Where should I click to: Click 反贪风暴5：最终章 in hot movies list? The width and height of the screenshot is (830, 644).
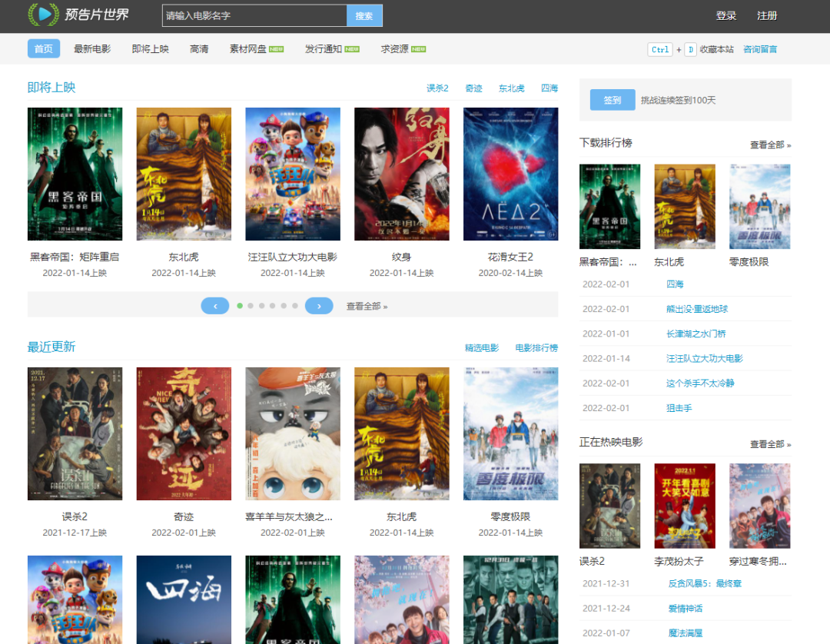705,584
